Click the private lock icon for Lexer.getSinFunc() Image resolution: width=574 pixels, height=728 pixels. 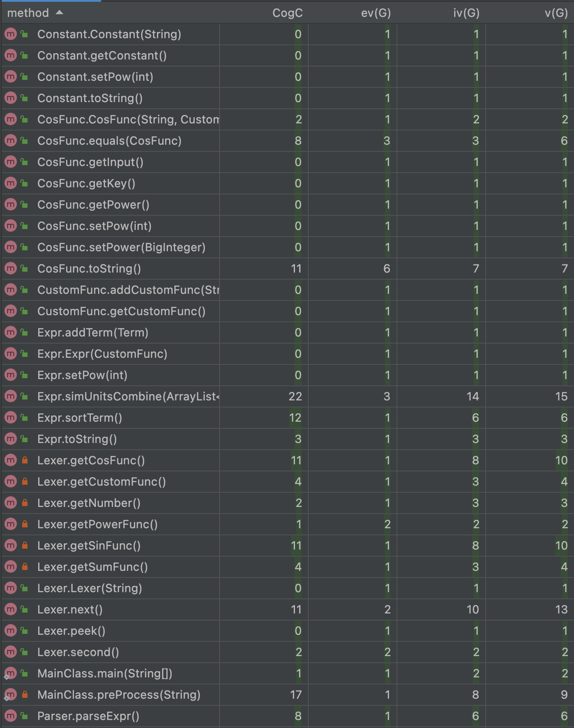click(x=25, y=546)
